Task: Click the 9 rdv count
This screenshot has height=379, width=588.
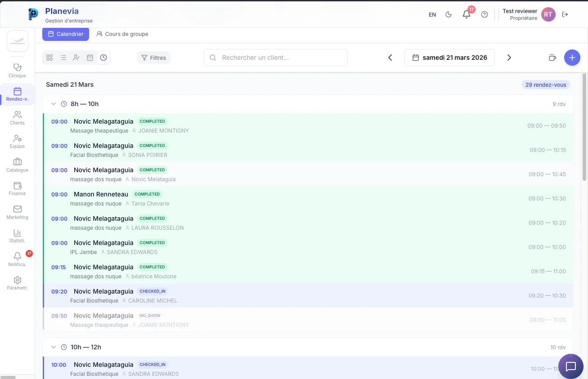Action: (559, 104)
